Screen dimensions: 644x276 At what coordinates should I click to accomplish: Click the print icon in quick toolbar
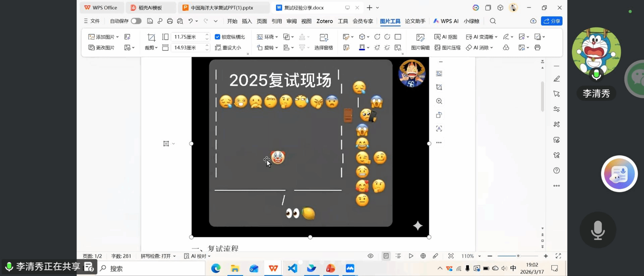coord(170,21)
